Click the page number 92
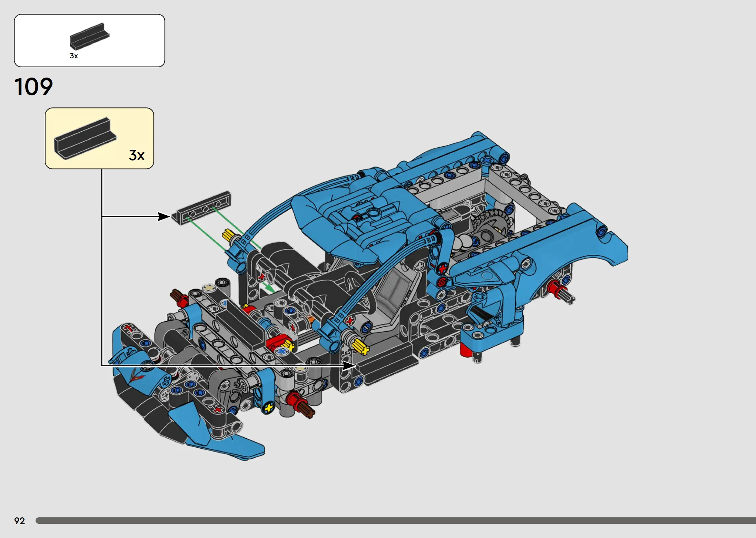The image size is (756, 538). point(20,521)
